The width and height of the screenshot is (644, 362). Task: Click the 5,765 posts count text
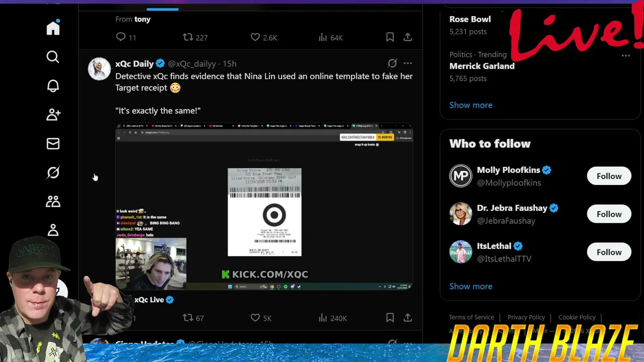(x=468, y=78)
